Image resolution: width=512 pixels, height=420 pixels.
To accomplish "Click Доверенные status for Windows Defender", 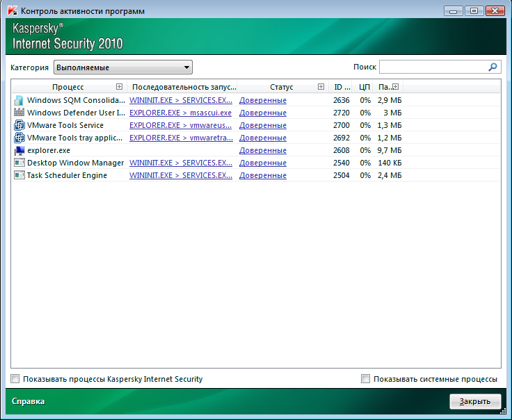I will [263, 113].
